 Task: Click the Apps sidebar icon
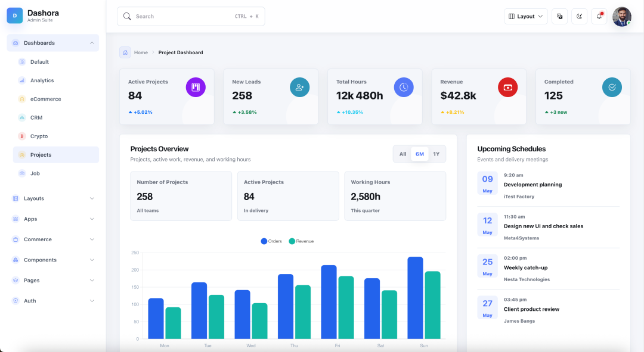16,219
